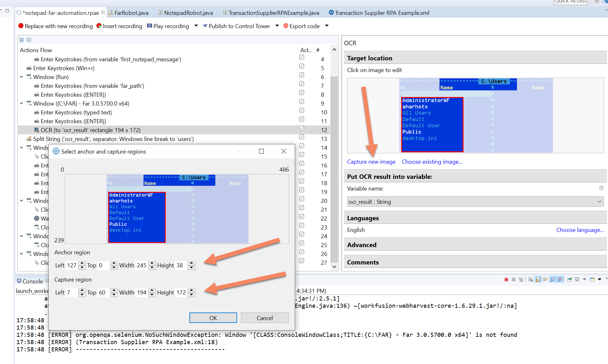The width and height of the screenshot is (608, 364).
Task: Click Cancel in the anchor regions dialog
Action: 265,318
